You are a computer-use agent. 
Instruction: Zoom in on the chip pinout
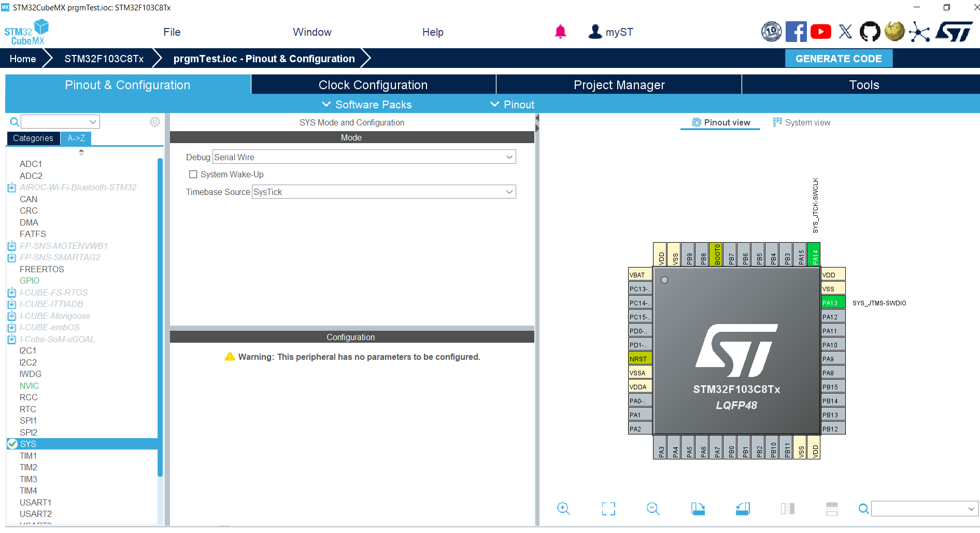click(x=564, y=509)
